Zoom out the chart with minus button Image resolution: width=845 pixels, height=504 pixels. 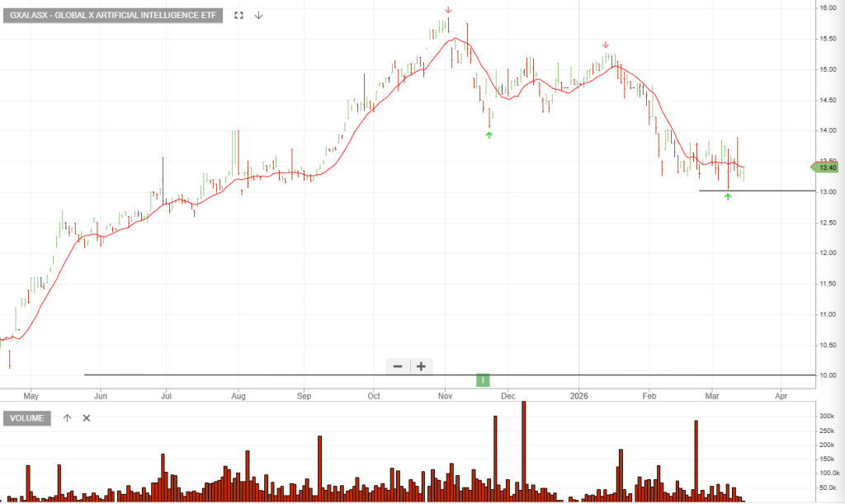pos(398,366)
